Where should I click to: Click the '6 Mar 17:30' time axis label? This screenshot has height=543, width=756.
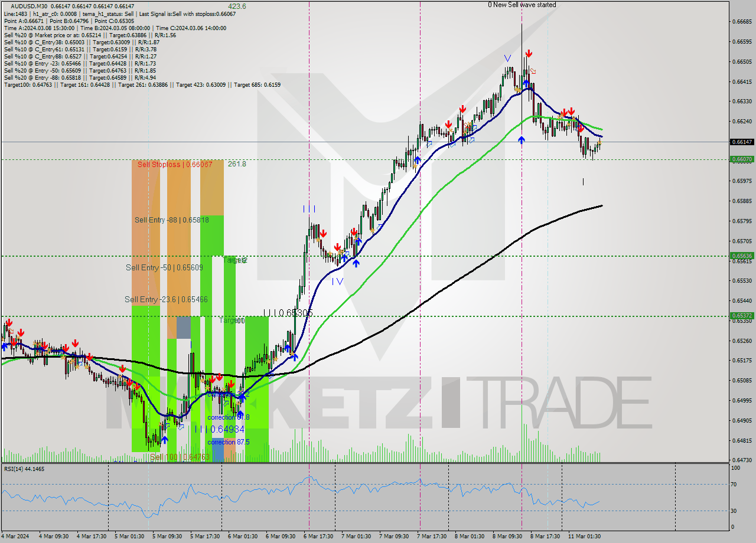click(x=318, y=537)
